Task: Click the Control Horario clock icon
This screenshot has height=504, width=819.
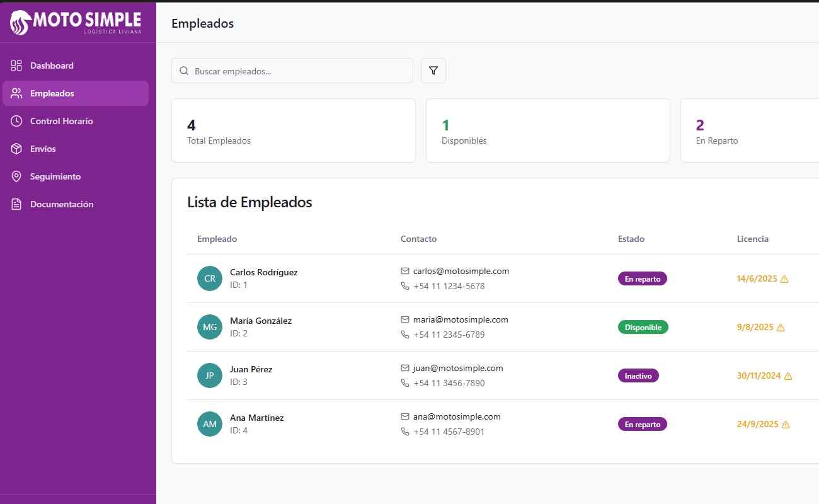Action: [x=16, y=121]
